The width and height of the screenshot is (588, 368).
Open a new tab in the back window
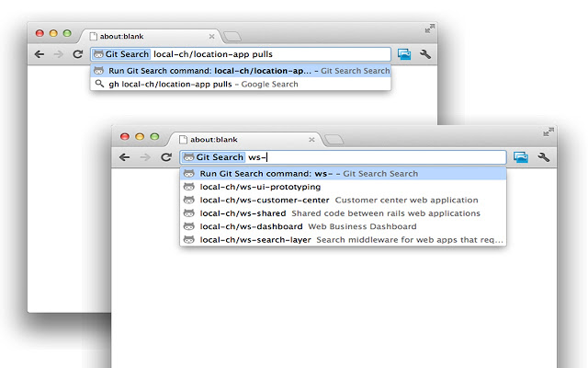point(232,37)
